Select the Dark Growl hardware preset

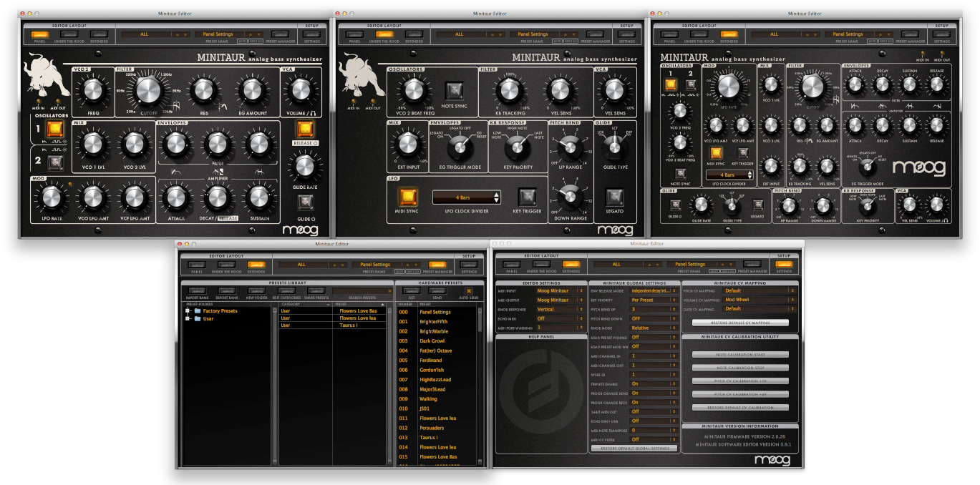point(432,341)
